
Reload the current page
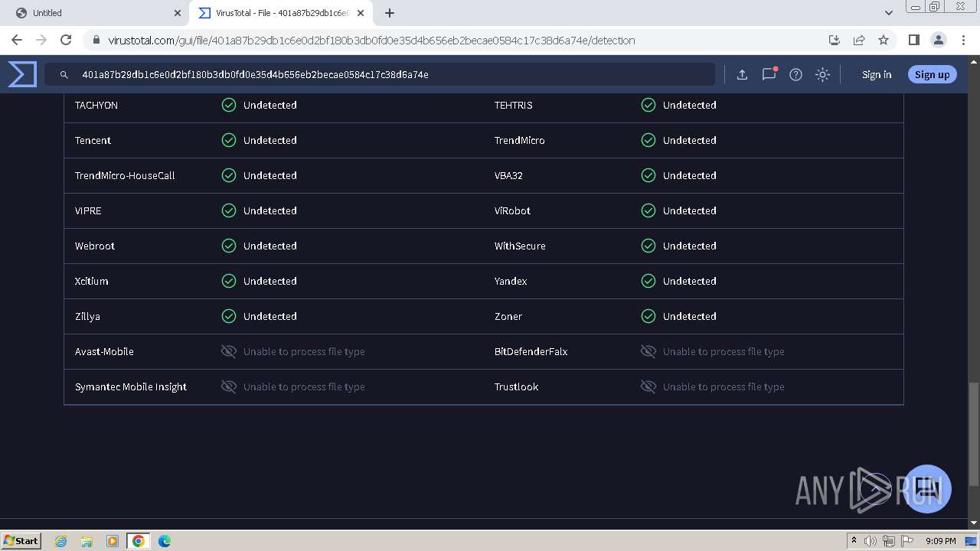[66, 40]
